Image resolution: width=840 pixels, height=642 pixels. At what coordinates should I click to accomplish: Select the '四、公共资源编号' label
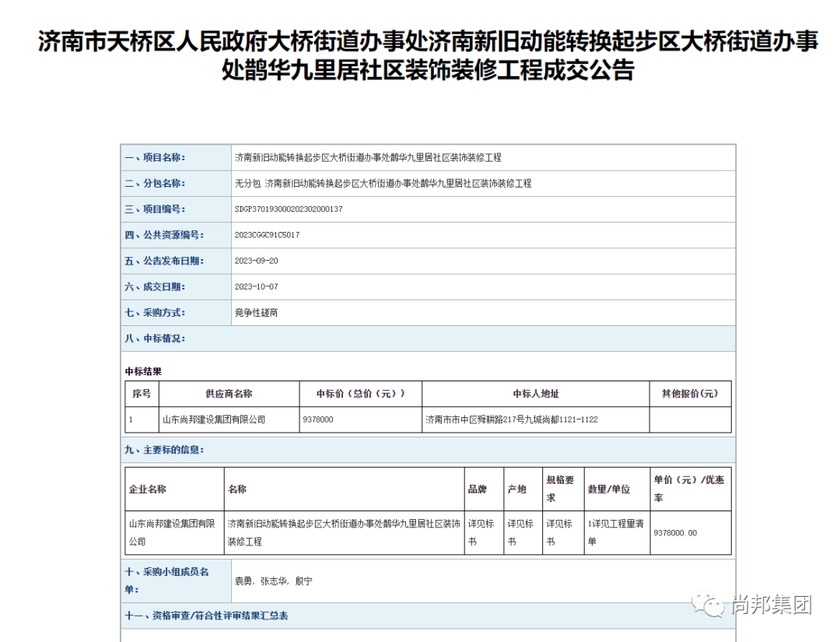[x=164, y=235]
